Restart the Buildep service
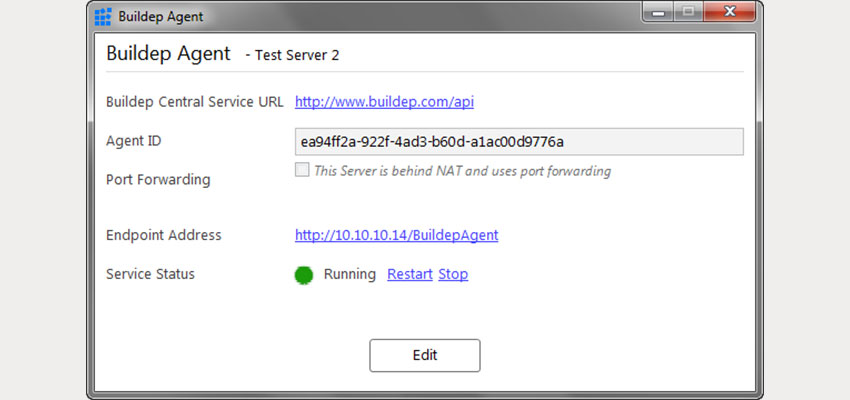 pyautogui.click(x=410, y=274)
